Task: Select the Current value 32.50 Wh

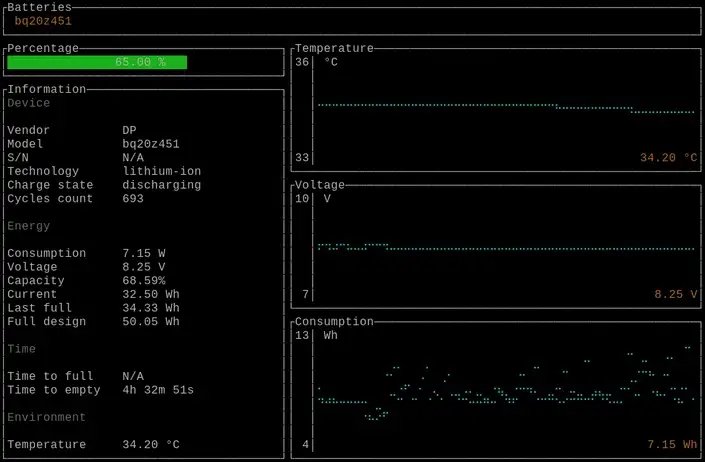Action: (x=151, y=294)
